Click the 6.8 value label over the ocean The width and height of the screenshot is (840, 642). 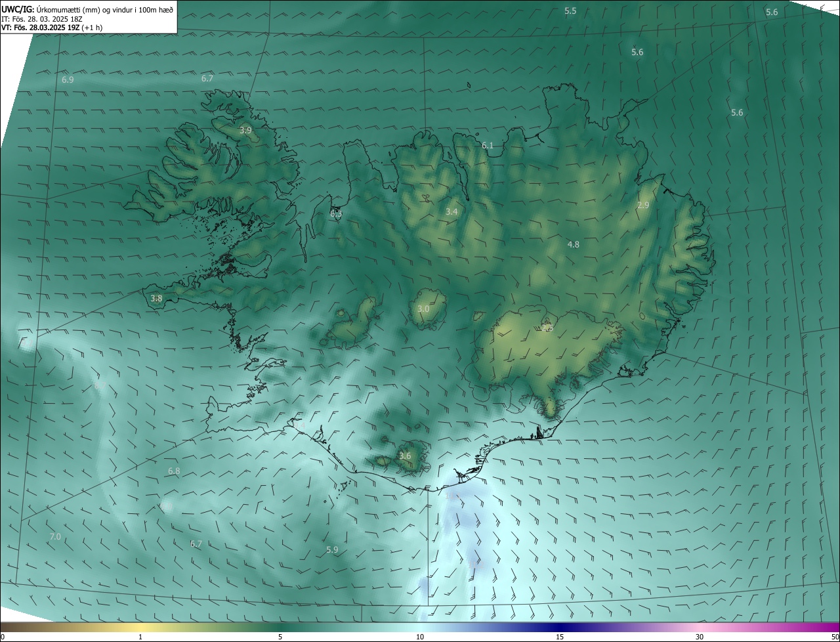[x=174, y=471]
